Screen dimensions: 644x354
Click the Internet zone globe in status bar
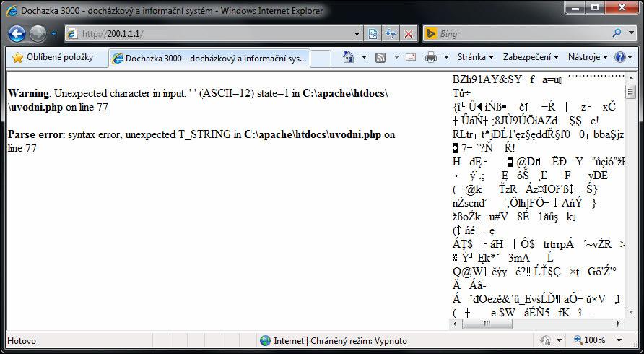(x=265, y=340)
